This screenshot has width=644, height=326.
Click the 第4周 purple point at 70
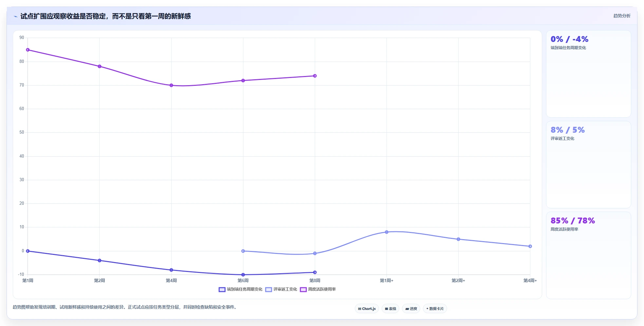171,86
